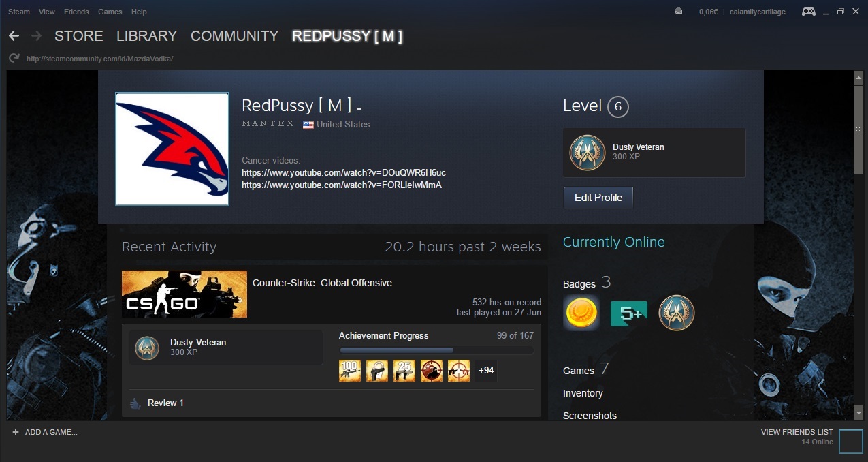
Task: Open the View menu
Action: pos(47,12)
